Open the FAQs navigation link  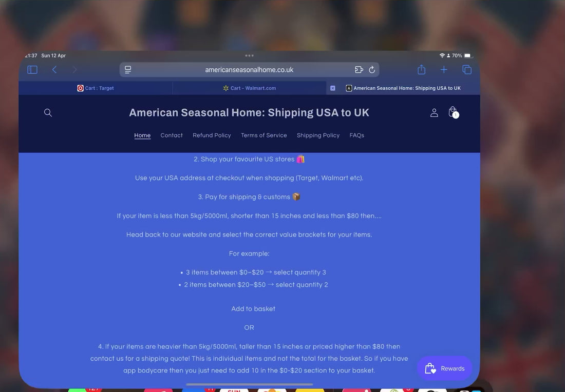coord(357,135)
